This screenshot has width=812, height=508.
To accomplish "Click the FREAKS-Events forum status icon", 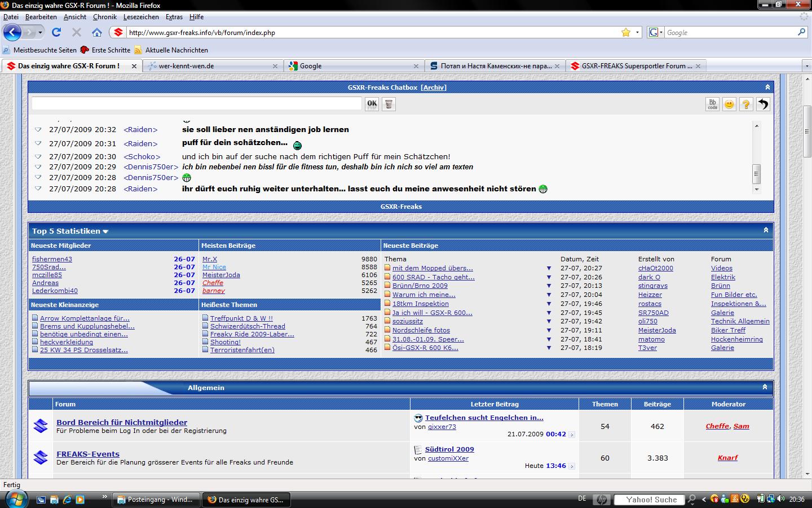I will click(x=41, y=457).
